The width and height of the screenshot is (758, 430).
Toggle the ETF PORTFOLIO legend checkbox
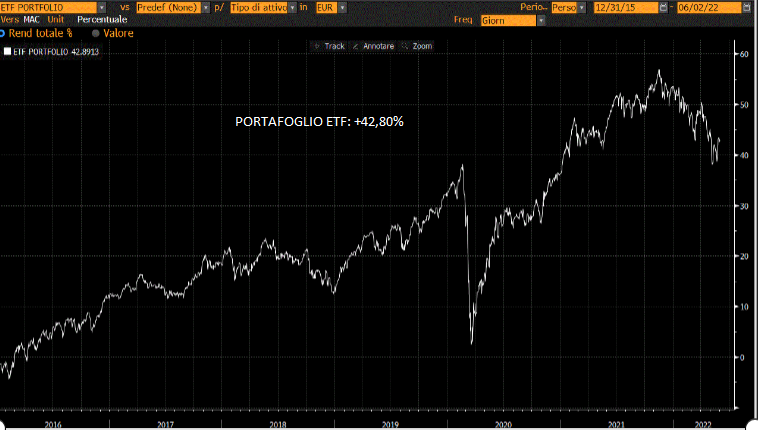click(8, 50)
